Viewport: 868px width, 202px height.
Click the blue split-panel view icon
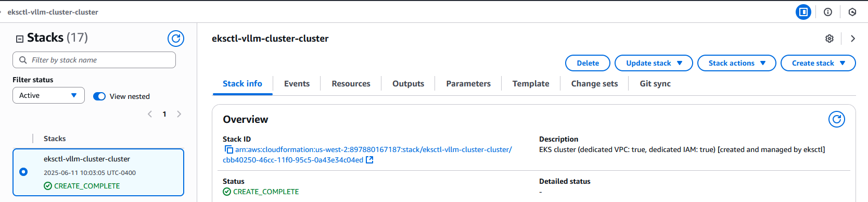[x=803, y=12]
